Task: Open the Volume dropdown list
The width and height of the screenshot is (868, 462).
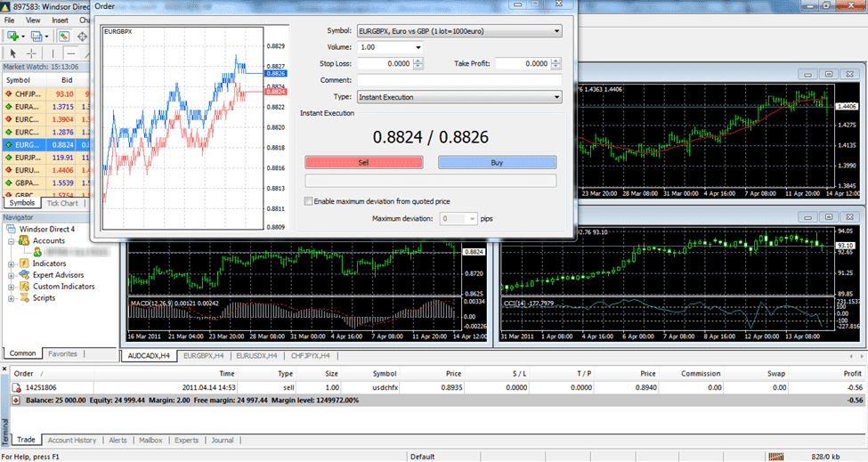Action: 418,47
